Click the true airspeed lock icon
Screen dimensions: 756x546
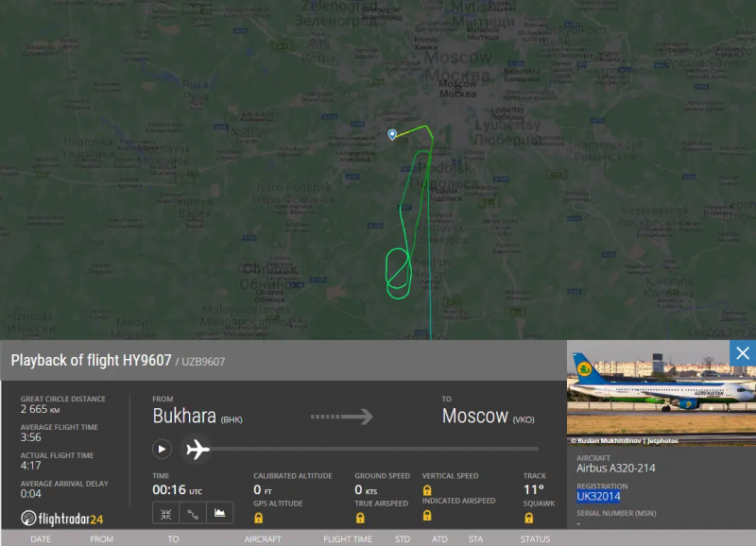tap(360, 518)
